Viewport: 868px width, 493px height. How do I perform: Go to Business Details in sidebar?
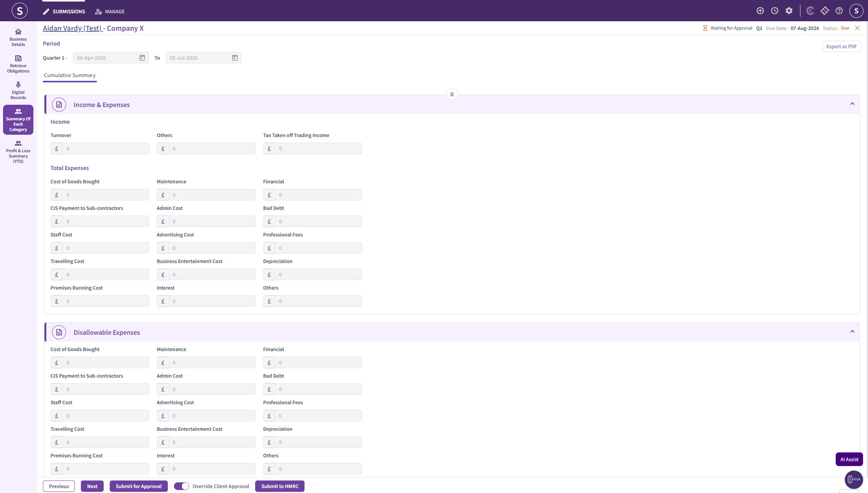click(x=18, y=37)
